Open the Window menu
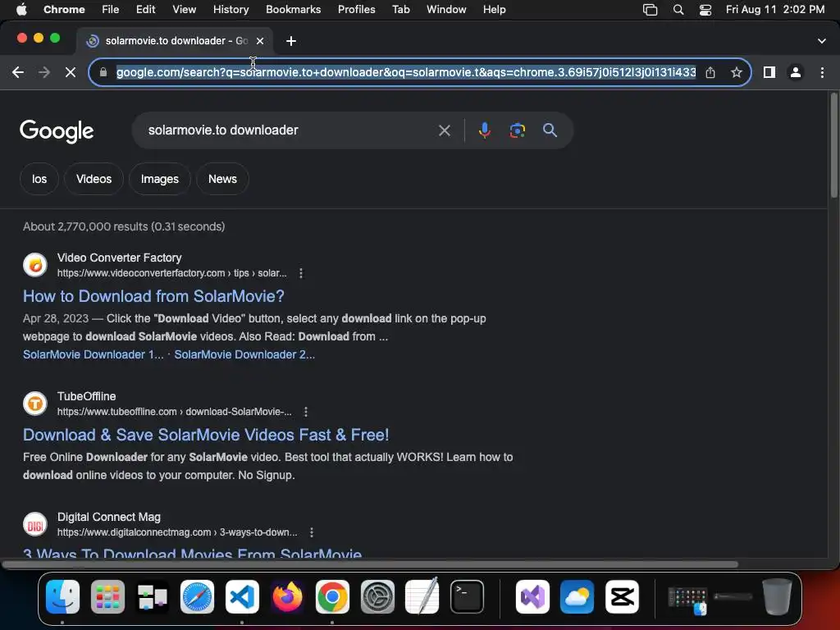Viewport: 840px width, 630px height. [446, 10]
